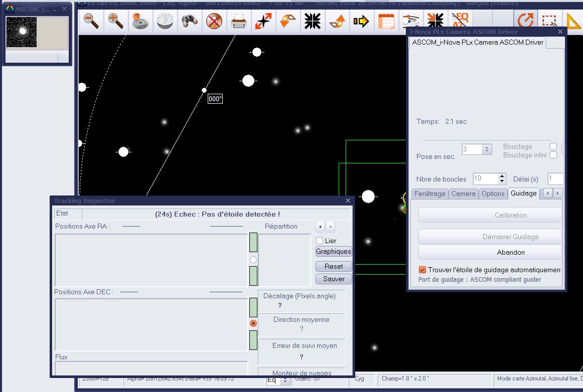The height and width of the screenshot is (392, 583).
Task: Click the printer icon in toolbar
Action: coord(238,21)
